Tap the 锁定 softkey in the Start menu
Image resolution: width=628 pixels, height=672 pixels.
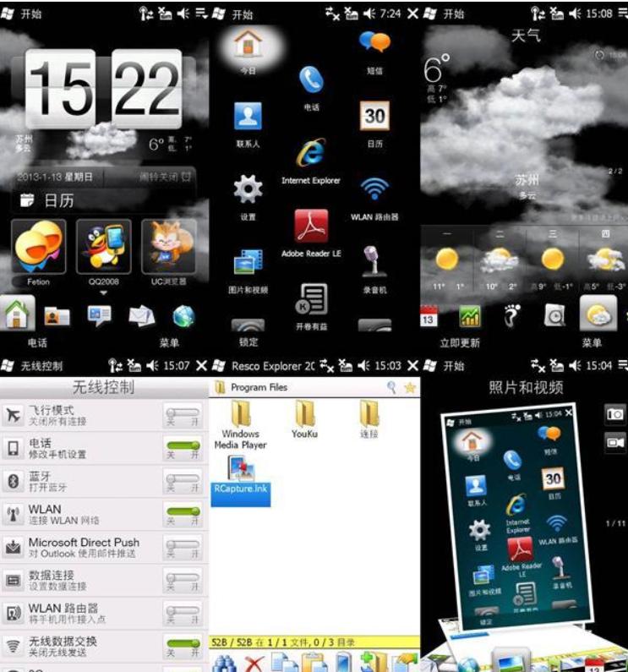tap(248, 342)
